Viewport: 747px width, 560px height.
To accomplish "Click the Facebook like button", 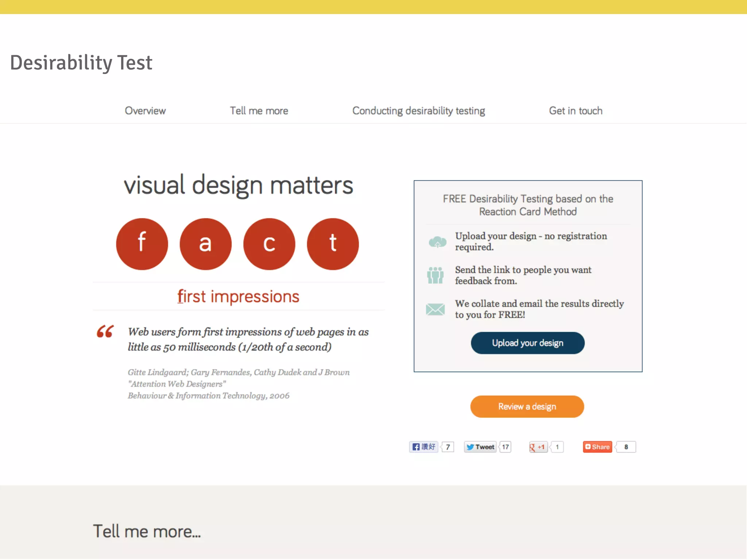I will click(x=423, y=447).
